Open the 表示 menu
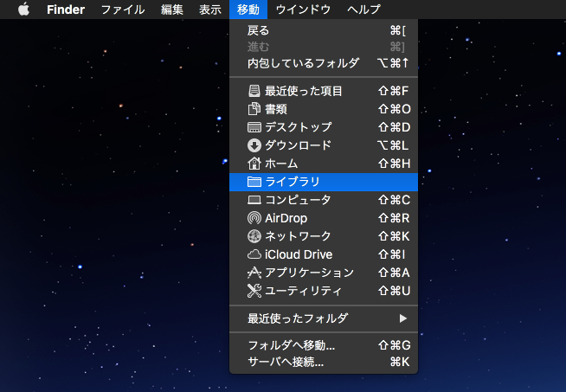 pyautogui.click(x=210, y=10)
